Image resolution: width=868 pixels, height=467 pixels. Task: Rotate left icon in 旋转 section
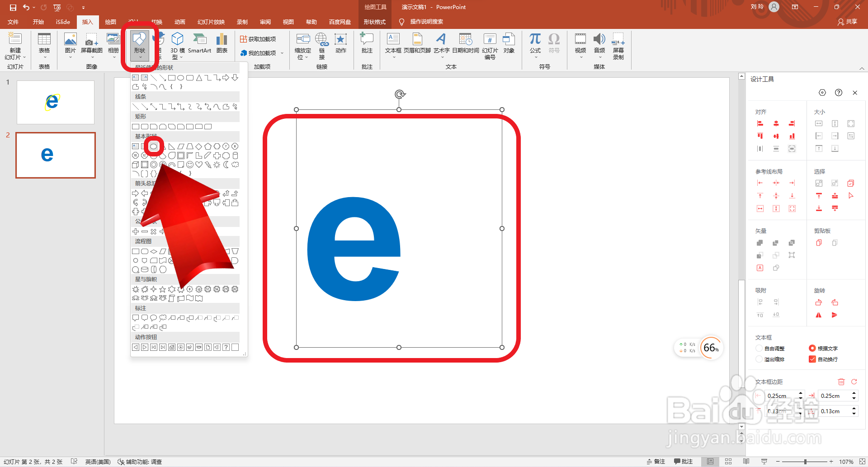pos(819,302)
